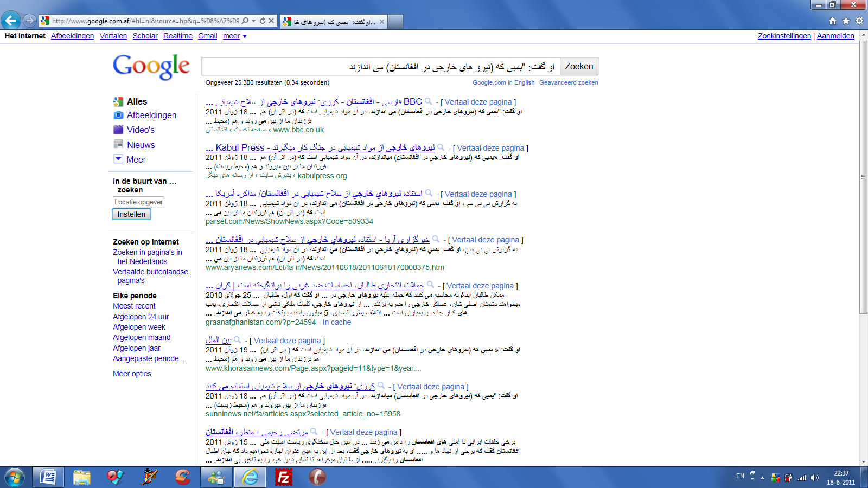Select the Nieuws newspaper icon filter
The image size is (868, 488).
(x=118, y=144)
